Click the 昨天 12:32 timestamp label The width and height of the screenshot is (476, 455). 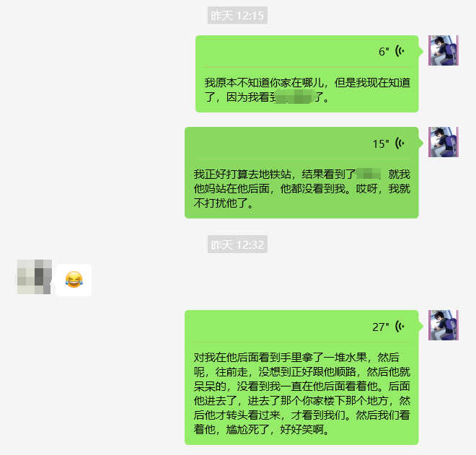(x=237, y=244)
